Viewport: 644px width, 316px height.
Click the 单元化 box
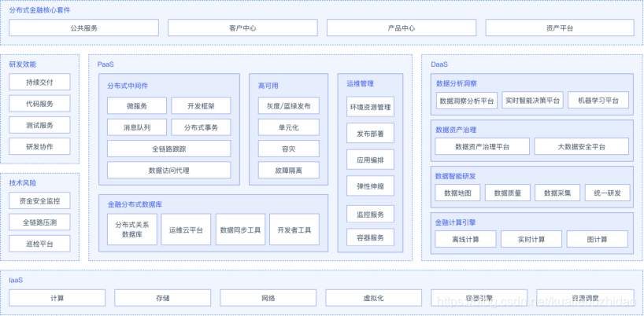289,127
